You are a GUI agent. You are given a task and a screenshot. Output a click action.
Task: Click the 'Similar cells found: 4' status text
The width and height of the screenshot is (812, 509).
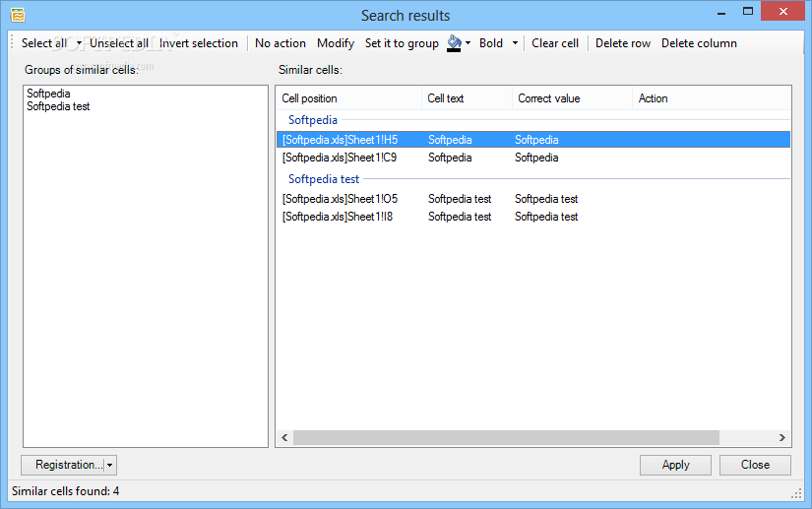(66, 491)
